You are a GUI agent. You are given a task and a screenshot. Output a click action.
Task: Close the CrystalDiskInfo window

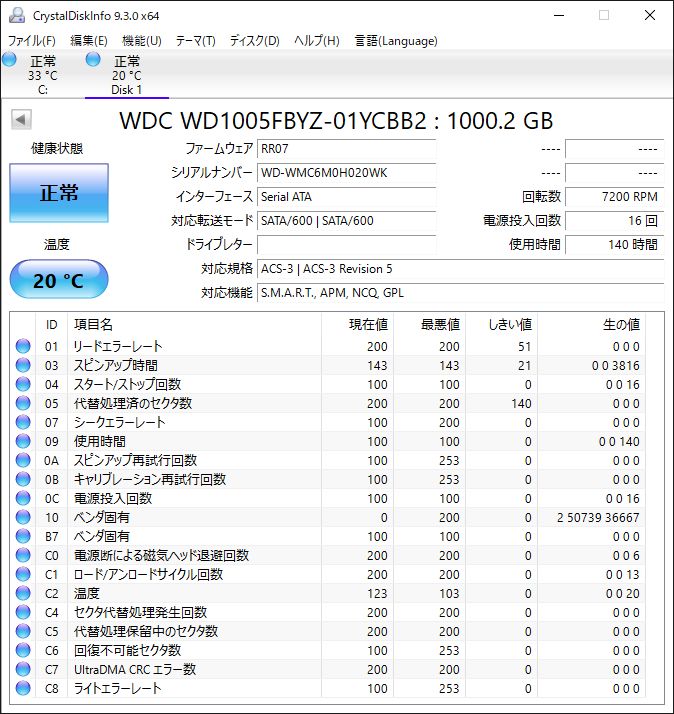(650, 15)
